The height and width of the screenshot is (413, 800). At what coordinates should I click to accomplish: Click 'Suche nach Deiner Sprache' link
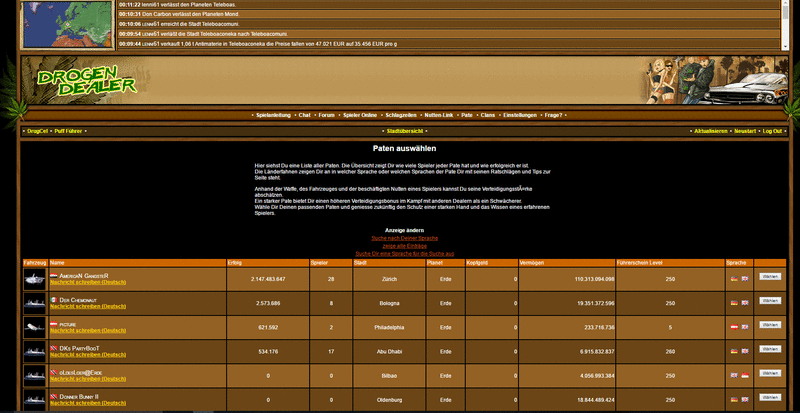point(405,238)
